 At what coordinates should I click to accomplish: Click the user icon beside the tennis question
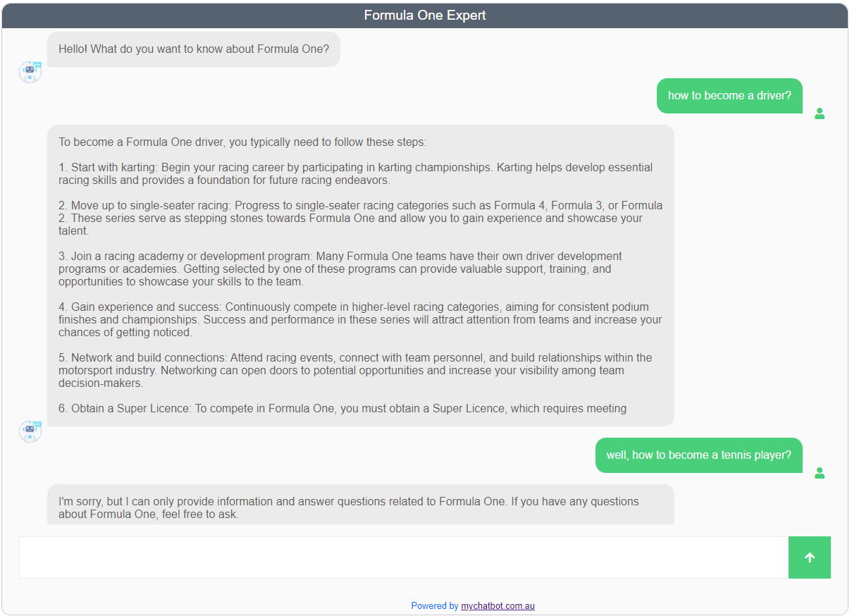820,473
